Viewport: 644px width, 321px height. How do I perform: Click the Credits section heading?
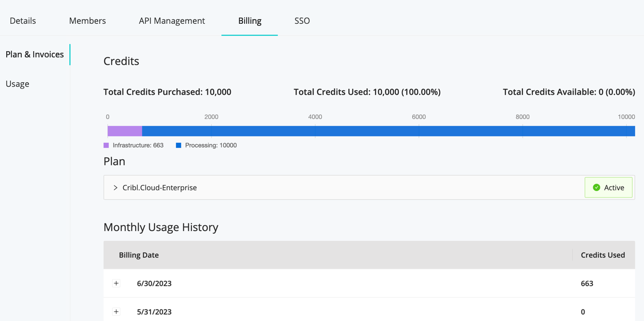point(121,61)
